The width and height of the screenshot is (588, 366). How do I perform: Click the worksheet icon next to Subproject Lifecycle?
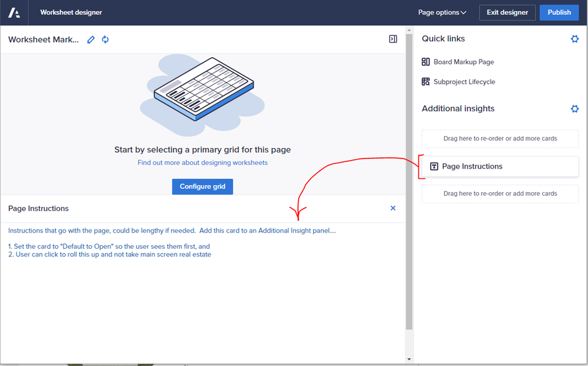(x=426, y=82)
